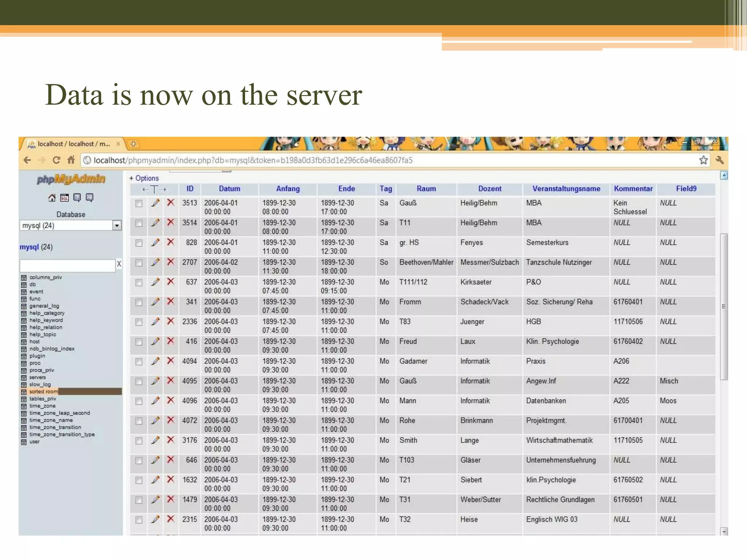Open the user table

[34, 442]
